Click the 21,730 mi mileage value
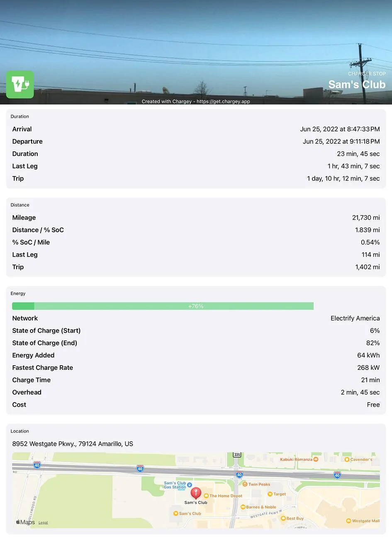This screenshot has width=392, height=539. [366, 218]
